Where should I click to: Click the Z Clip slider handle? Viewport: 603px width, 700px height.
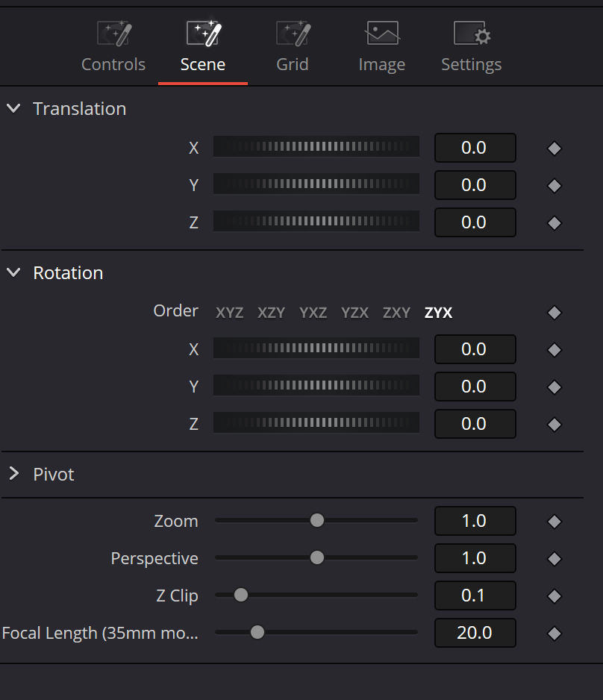point(241,595)
